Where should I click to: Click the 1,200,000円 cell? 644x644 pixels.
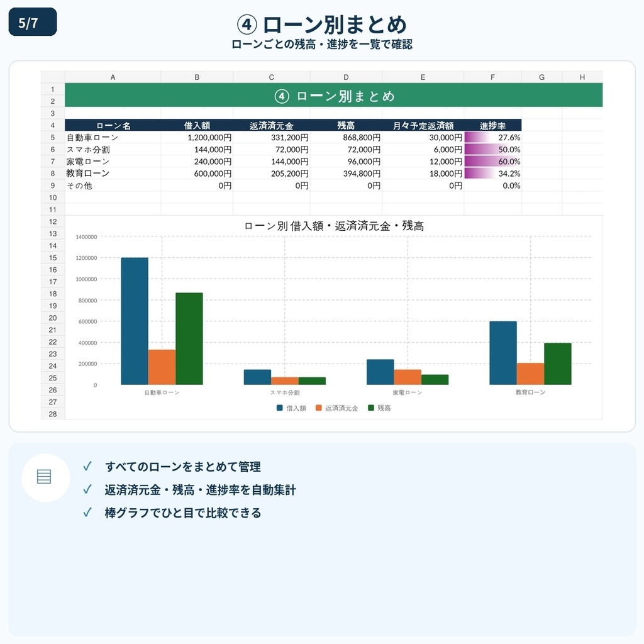click(197, 137)
